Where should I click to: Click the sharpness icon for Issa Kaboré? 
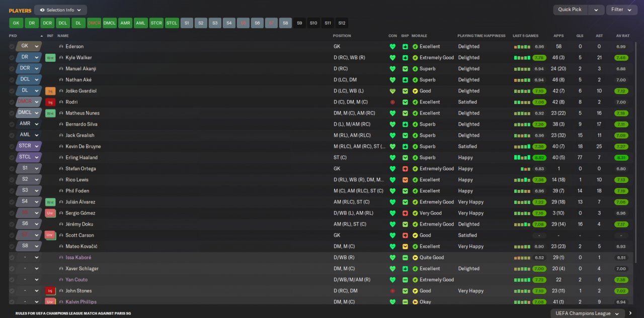[405, 258]
